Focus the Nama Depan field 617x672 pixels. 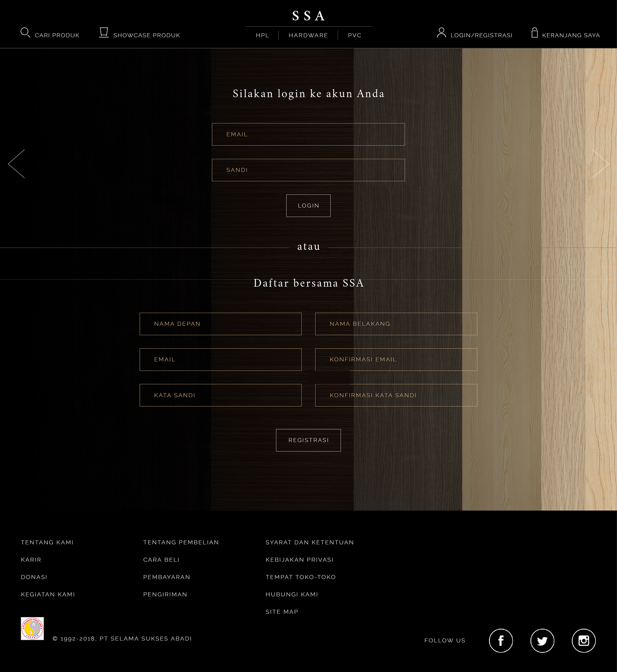220,324
